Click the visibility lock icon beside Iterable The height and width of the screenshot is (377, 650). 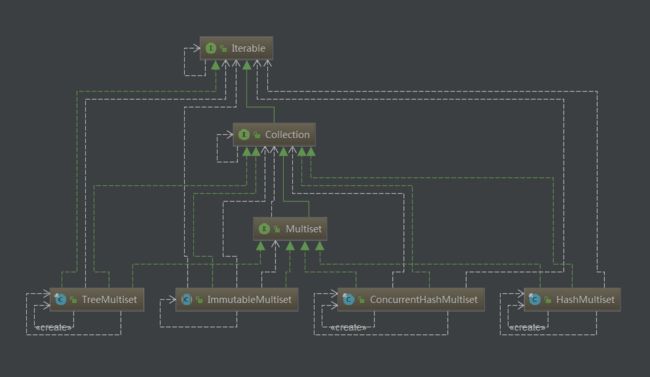[223, 49]
